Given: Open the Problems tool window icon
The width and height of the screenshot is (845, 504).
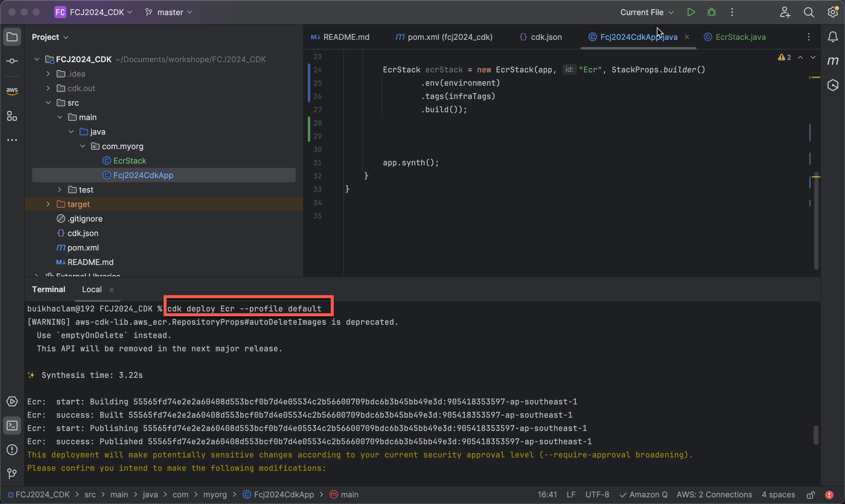Looking at the screenshot, I should click(x=12, y=450).
